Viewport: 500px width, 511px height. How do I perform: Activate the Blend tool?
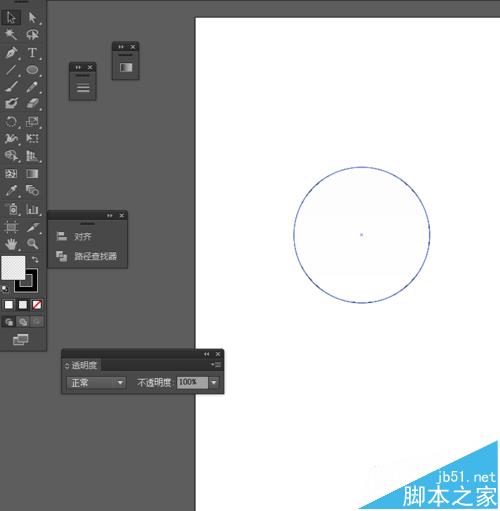coord(32,191)
